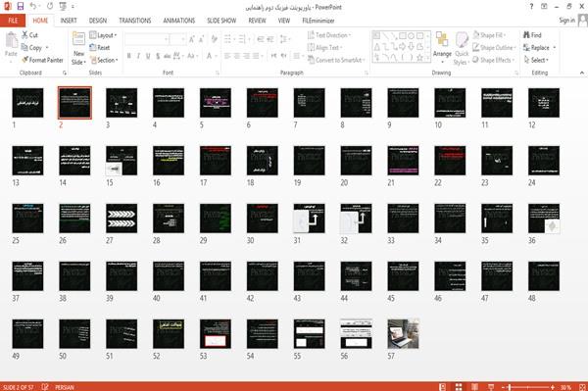Expand the Copy dropdown arrow
Viewport: 588px width, 391px height.
click(47, 48)
